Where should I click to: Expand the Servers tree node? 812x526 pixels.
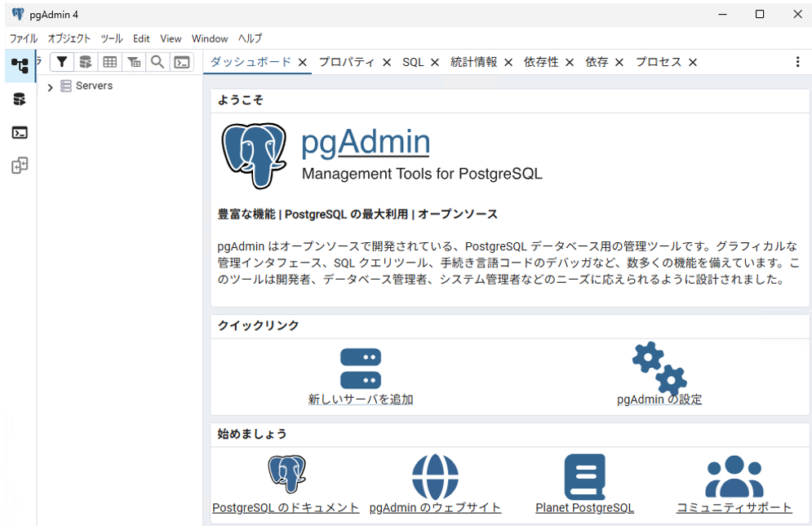click(51, 87)
